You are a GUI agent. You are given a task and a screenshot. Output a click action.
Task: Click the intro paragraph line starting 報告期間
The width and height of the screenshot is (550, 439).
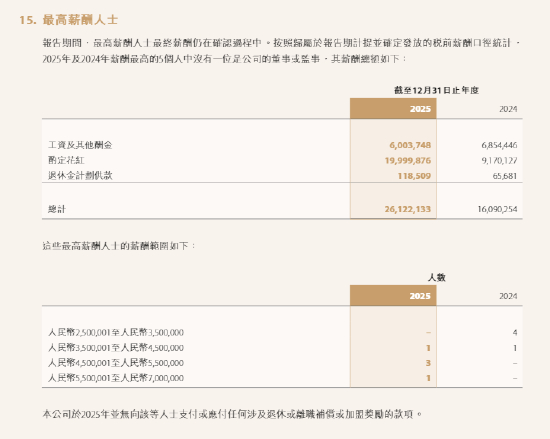(x=281, y=43)
